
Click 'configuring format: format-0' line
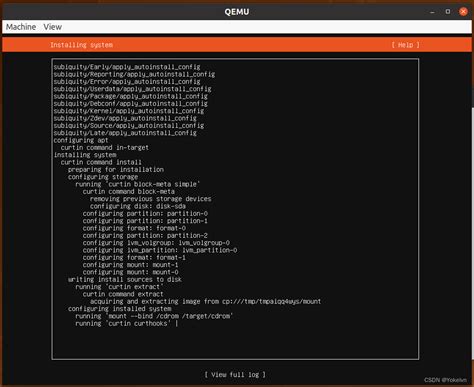(x=134, y=228)
